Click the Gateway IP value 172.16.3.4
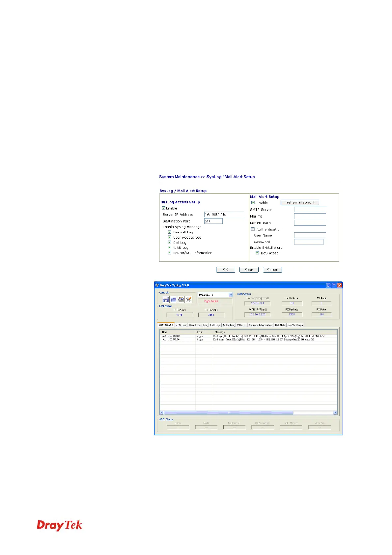This screenshot has width=392, height=555. pyautogui.click(x=258, y=303)
